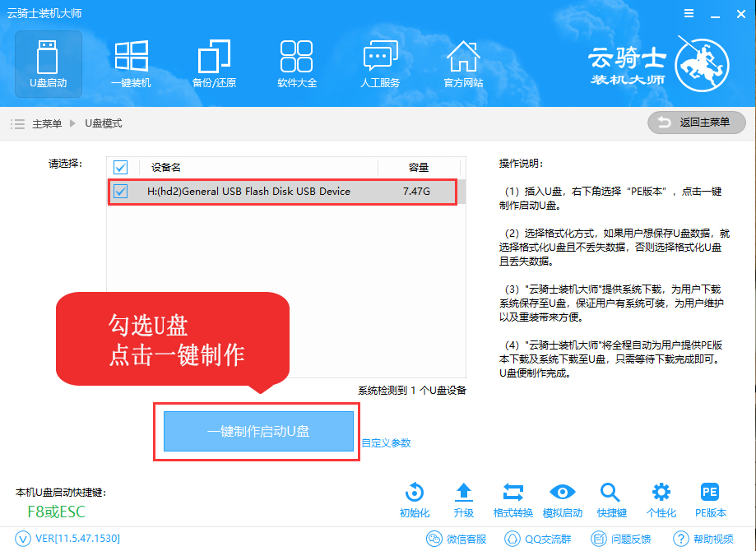Viewport: 756px width, 551px height.
Task: Toggle the select-all checkbox in header
Action: [121, 167]
